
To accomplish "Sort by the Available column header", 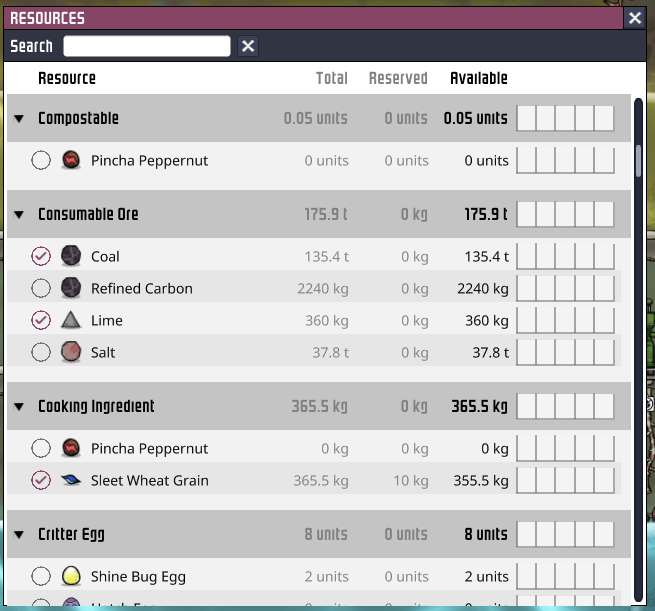I will 478,78.
